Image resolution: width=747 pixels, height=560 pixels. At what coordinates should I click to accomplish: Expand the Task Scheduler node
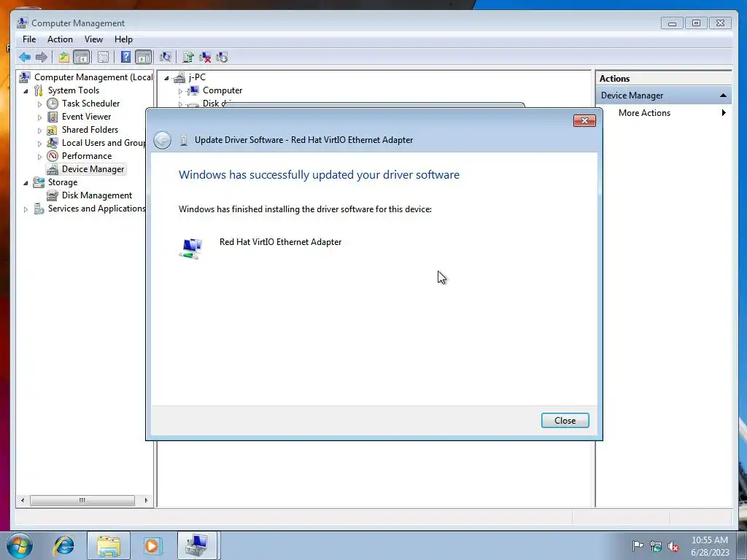[x=39, y=104]
